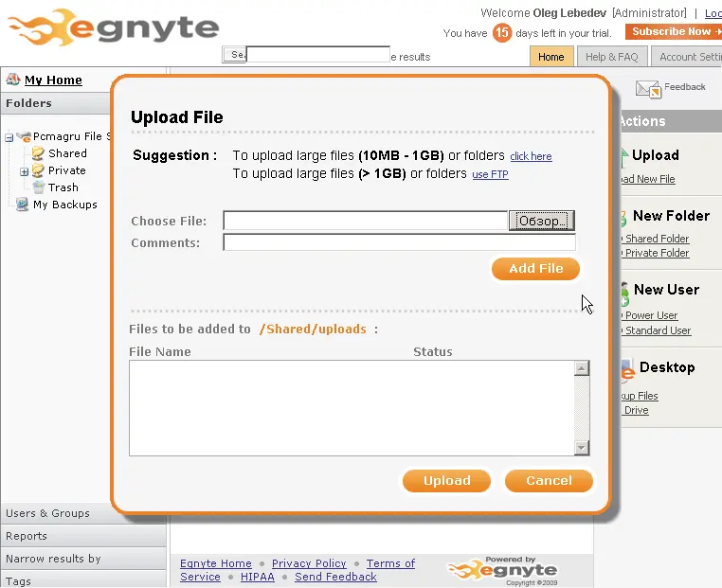Open the HIPAA footer link

pyautogui.click(x=258, y=577)
